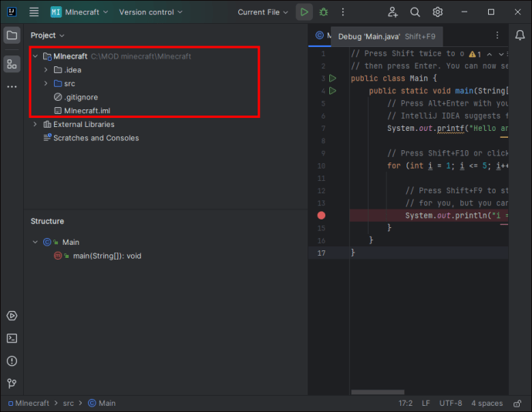Viewport: 532px width, 412px height.
Task: Toggle the breakpoint on the println line
Action: 322,216
